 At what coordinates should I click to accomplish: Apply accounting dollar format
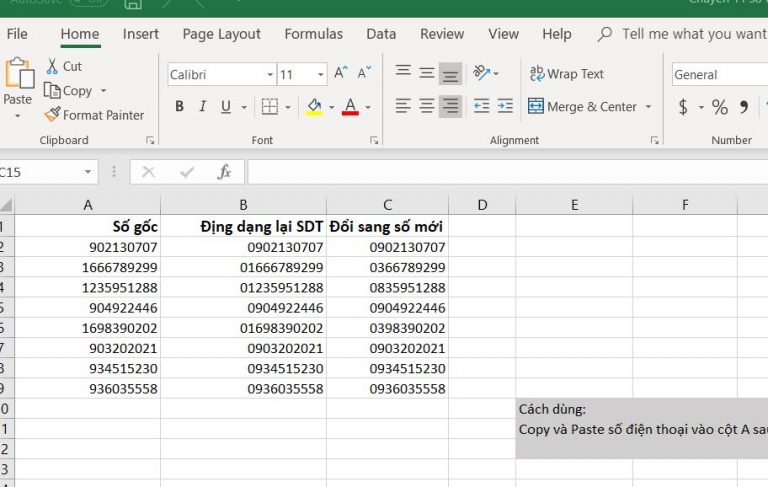683,107
